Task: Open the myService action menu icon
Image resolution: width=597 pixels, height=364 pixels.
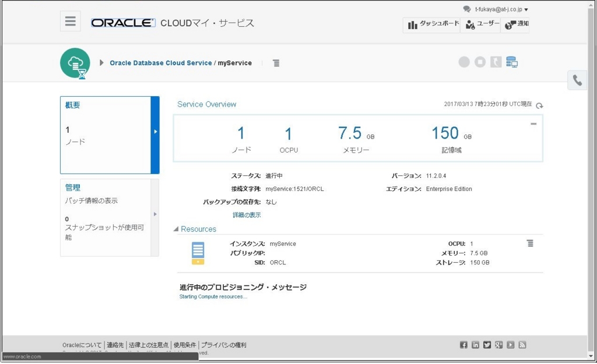Action: click(x=276, y=63)
